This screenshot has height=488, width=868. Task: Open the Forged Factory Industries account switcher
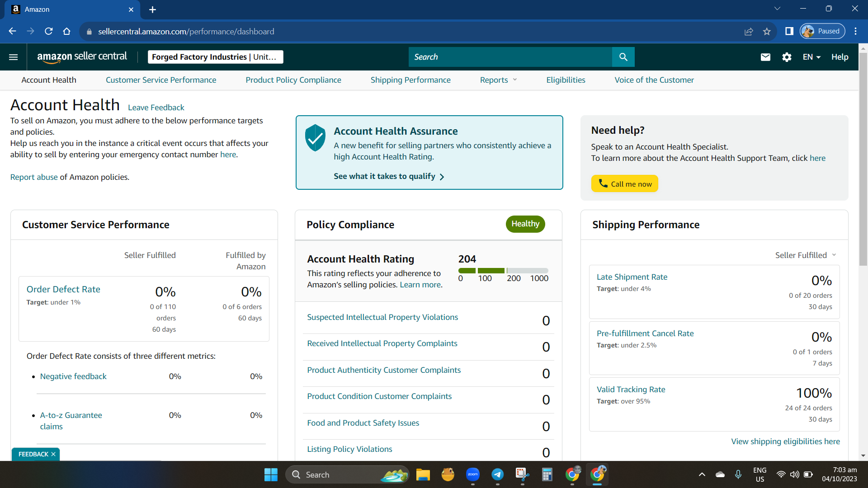pyautogui.click(x=215, y=57)
